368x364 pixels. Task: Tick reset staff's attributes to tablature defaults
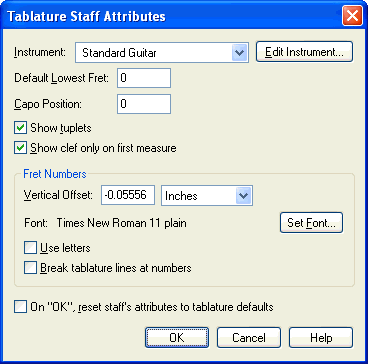(x=20, y=307)
